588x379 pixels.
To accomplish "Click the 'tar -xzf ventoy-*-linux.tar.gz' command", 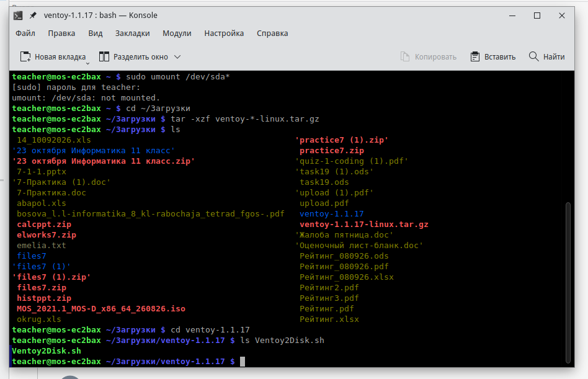I will pyautogui.click(x=245, y=119).
